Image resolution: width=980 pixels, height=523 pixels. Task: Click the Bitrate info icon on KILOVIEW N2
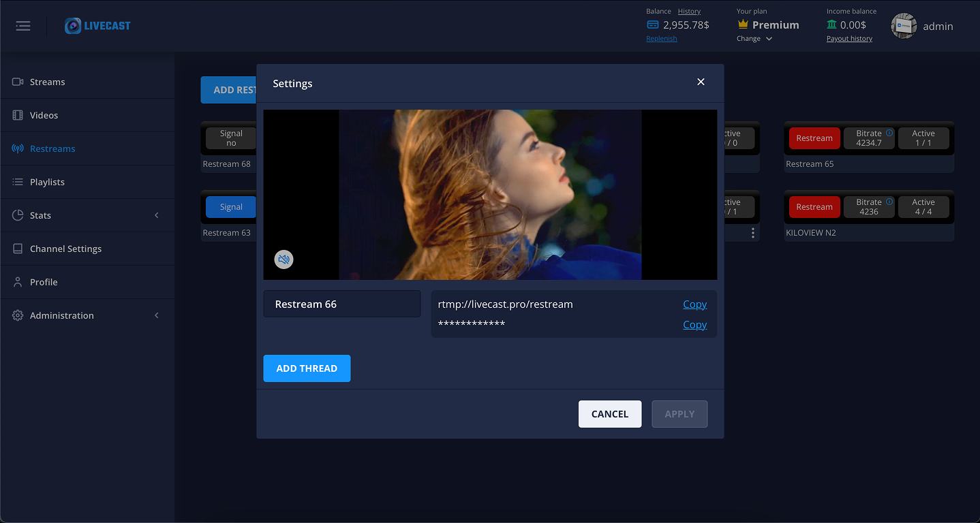point(888,202)
